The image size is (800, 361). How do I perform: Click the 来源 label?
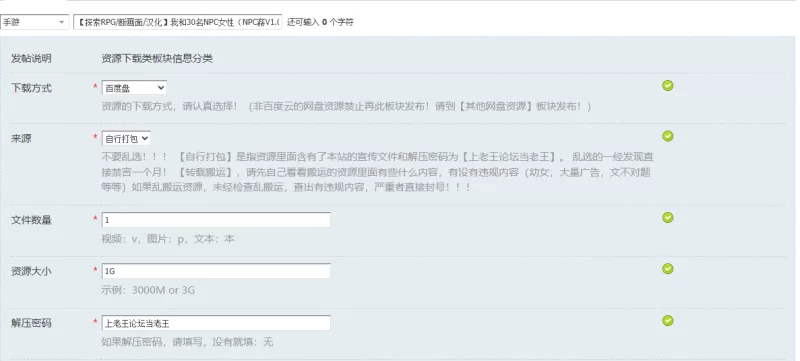pyautogui.click(x=21, y=138)
